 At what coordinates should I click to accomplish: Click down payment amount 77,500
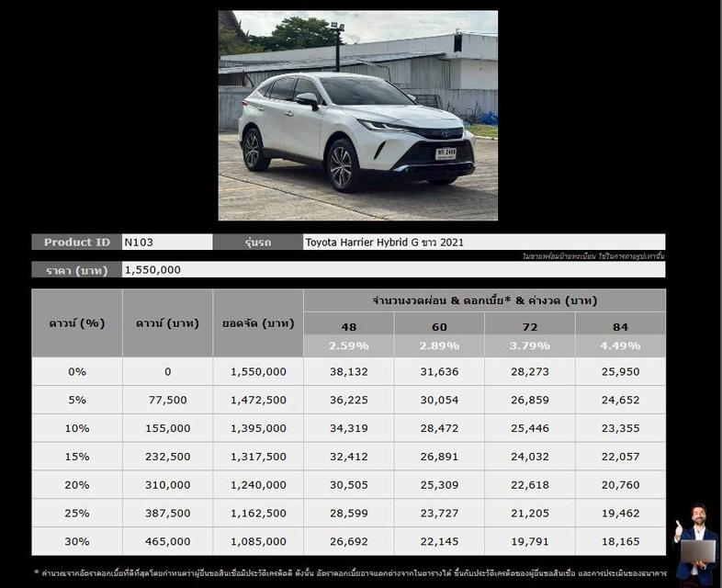click(x=167, y=401)
